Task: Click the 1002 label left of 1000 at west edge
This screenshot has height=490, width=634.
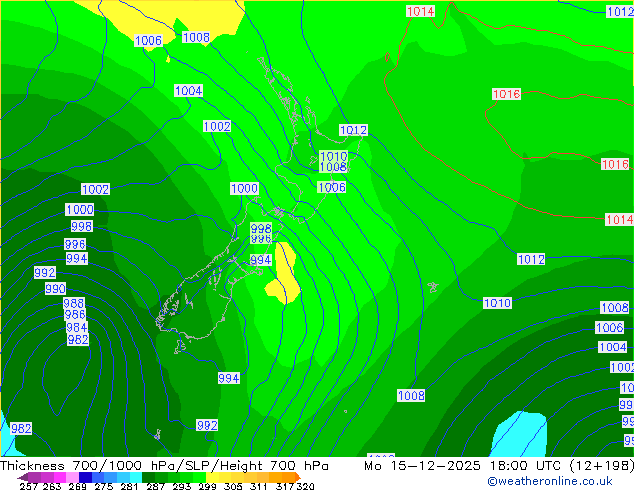Action: coord(95,189)
